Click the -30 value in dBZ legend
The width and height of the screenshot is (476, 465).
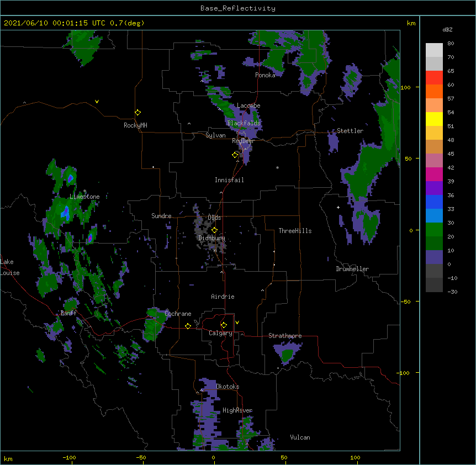(x=452, y=292)
